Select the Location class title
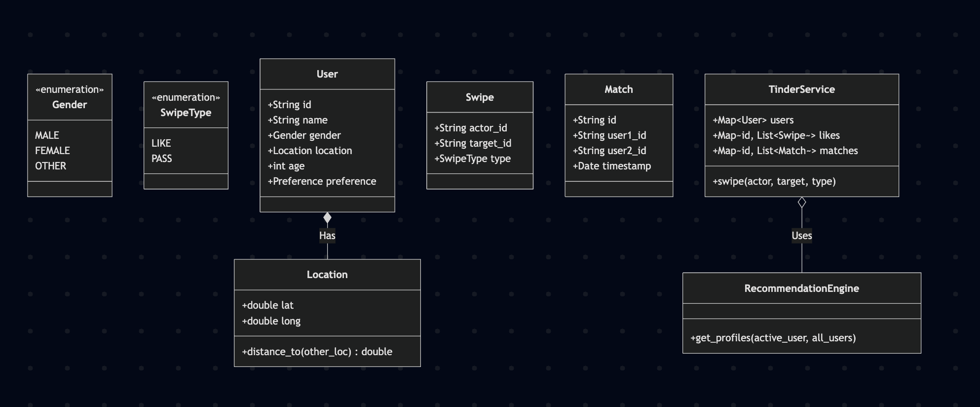Image resolution: width=980 pixels, height=407 pixels. click(x=327, y=275)
